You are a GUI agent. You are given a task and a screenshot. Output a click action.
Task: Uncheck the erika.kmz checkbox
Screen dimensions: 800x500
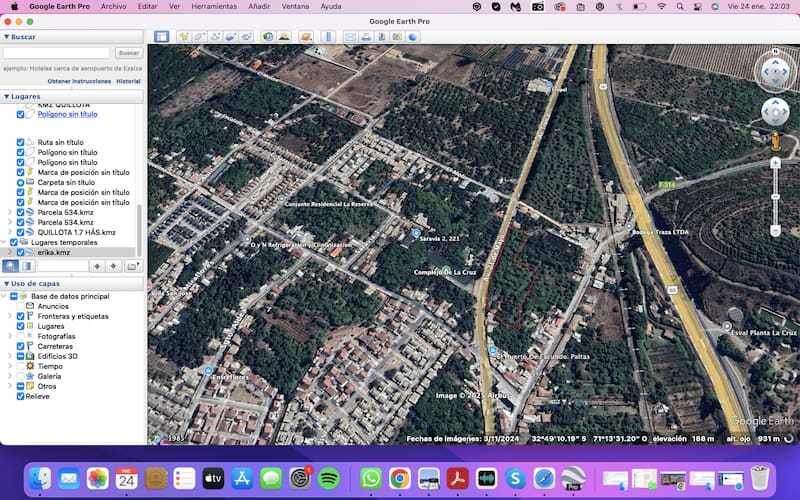coord(20,253)
